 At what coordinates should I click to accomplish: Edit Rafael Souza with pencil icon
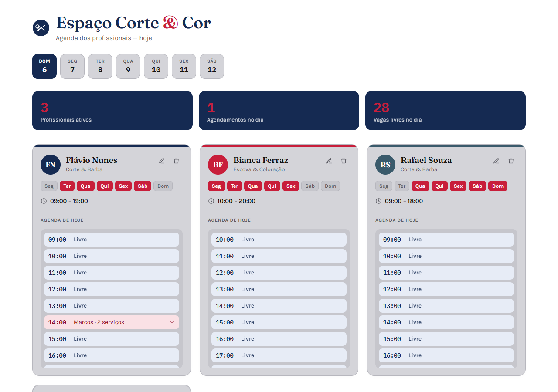[497, 161]
